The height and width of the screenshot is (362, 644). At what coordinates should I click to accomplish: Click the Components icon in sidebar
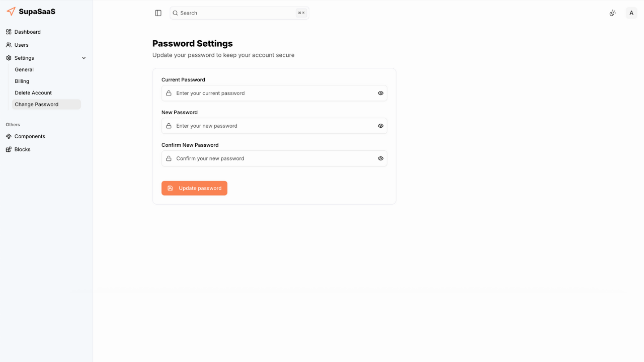(x=9, y=136)
